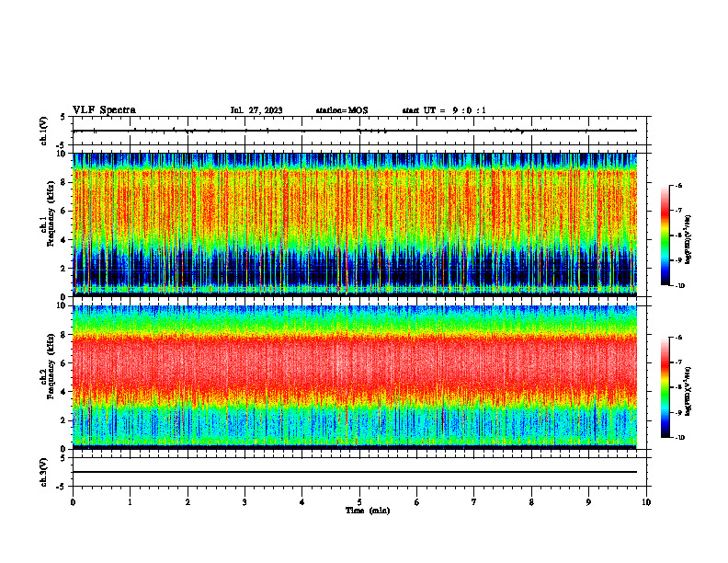Click the ch.1 colorbar log(PSD) unit label
This screenshot has height=563, width=728.
pos(688,240)
